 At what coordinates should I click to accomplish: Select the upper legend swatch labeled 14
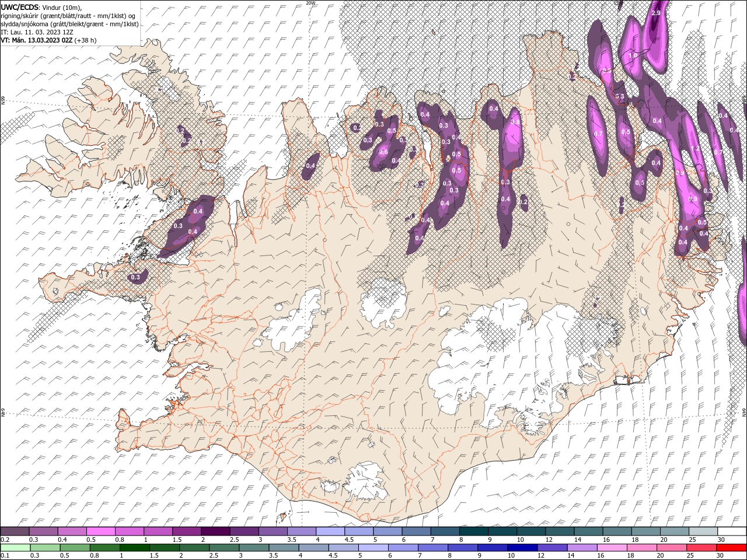[x=588, y=531]
